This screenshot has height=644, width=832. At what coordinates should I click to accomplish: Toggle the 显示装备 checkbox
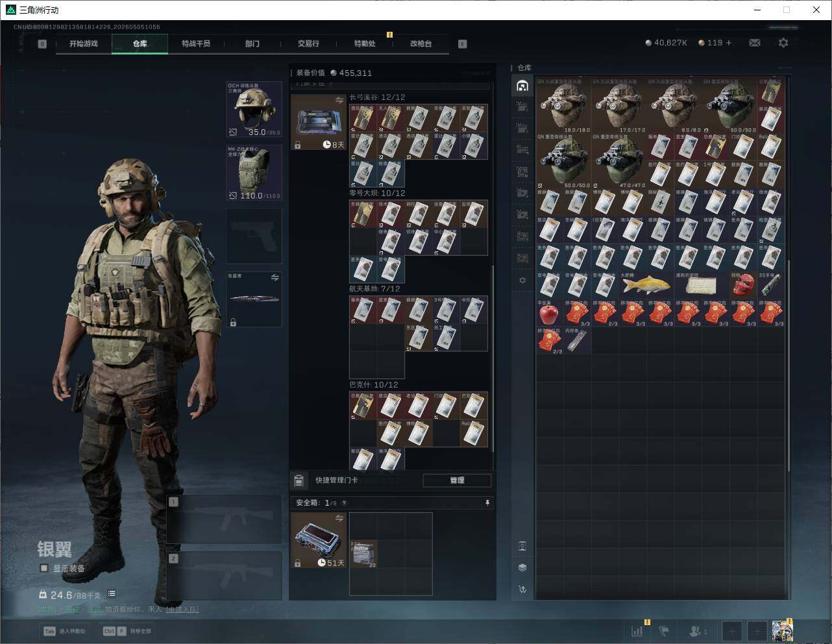pos(44,568)
